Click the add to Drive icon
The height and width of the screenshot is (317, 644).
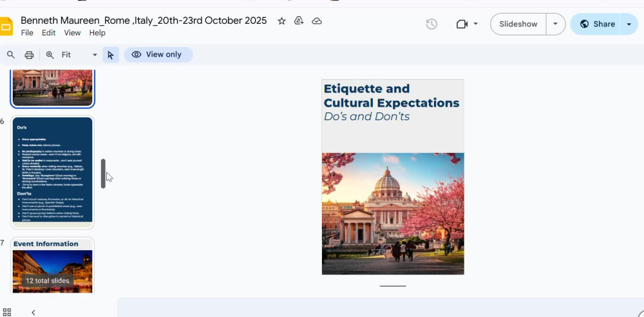[x=299, y=21]
